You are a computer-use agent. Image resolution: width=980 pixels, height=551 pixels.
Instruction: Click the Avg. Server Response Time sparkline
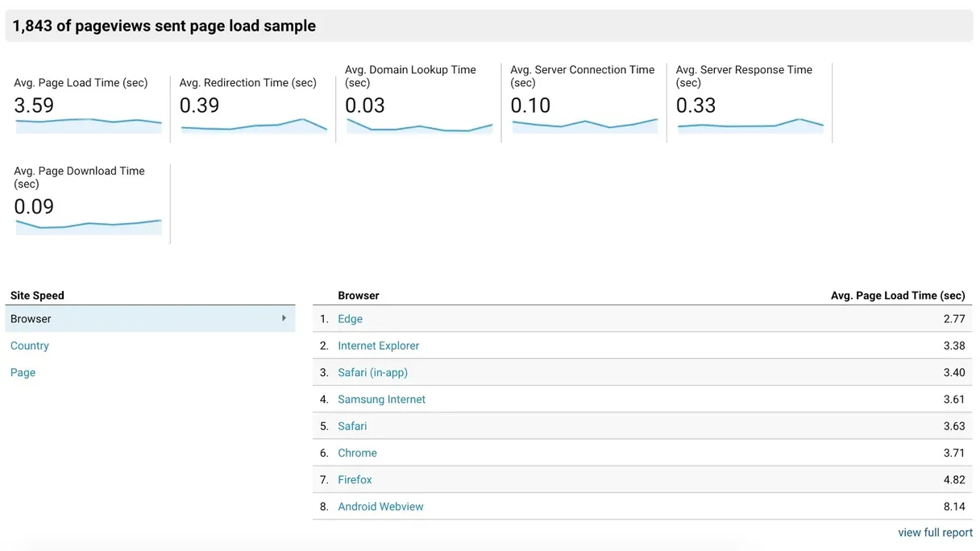click(x=750, y=125)
